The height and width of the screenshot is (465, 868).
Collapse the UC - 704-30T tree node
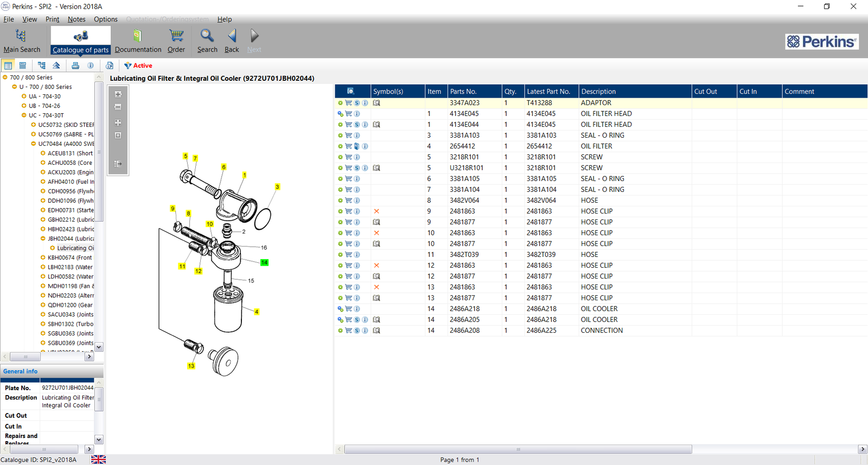coord(24,115)
